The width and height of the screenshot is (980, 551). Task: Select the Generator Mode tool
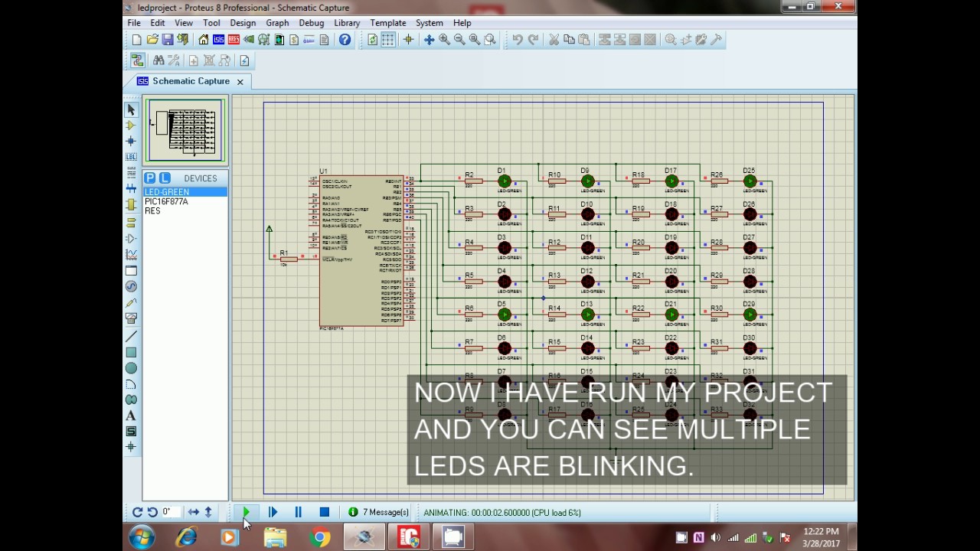[131, 286]
